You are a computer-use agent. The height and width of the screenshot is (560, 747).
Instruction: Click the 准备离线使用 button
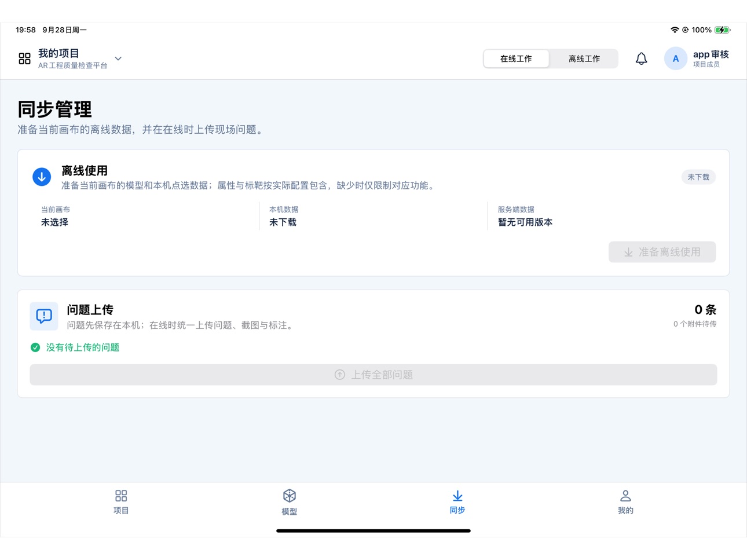tap(662, 252)
